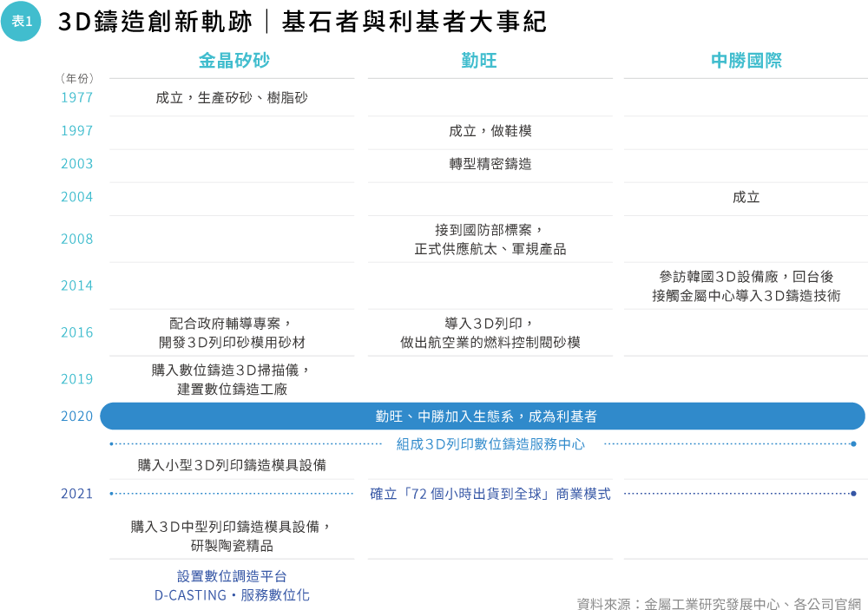Viewport: 868px width, 610px height.
Task: Click the 2021 year marker
Action: (x=76, y=494)
